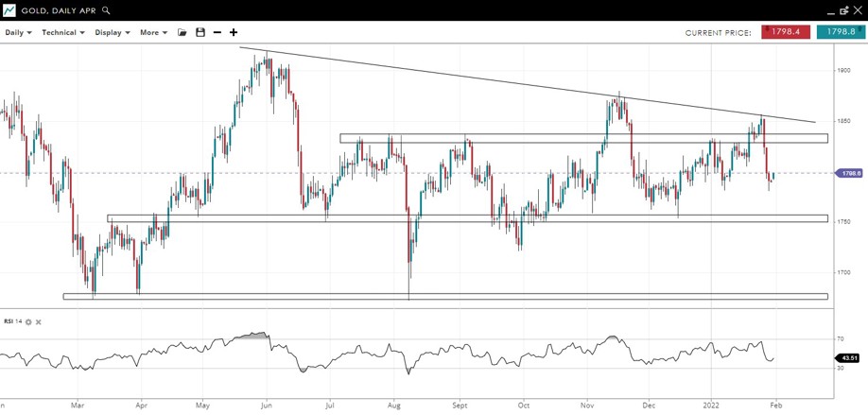Zoom out using the minus icon

click(217, 32)
